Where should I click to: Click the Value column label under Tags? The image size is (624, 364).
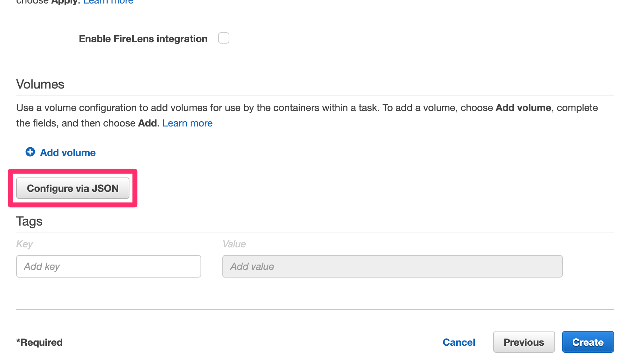[234, 244]
